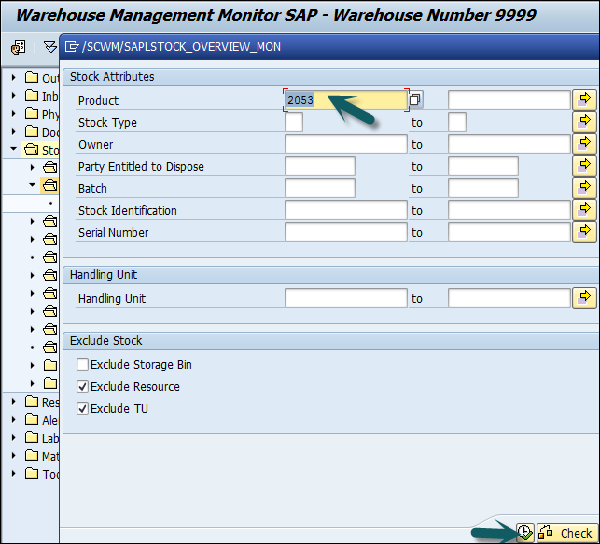Expand the 'Ale' folder node in the tree
This screenshot has height=544, width=600.
point(13,420)
